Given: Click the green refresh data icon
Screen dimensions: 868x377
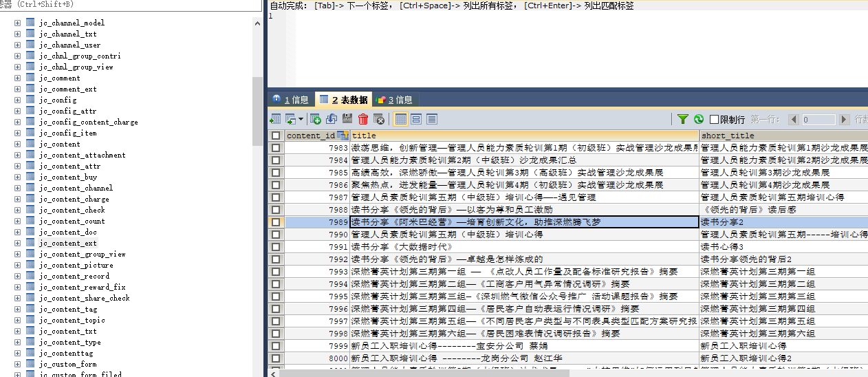Looking at the screenshot, I should pos(699,119).
